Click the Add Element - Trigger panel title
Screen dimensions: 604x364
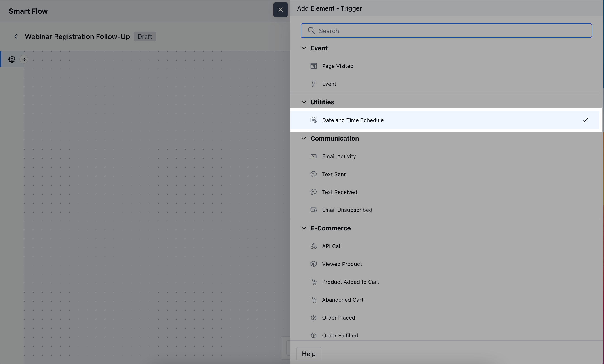tap(329, 8)
